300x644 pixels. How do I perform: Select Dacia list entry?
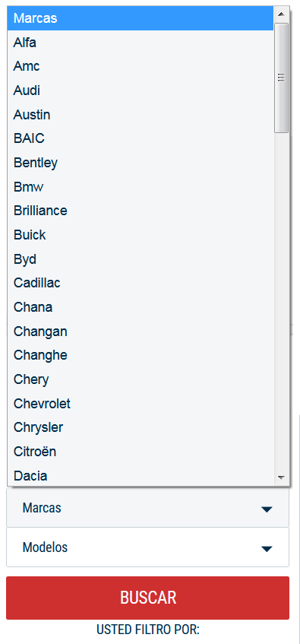click(x=141, y=476)
